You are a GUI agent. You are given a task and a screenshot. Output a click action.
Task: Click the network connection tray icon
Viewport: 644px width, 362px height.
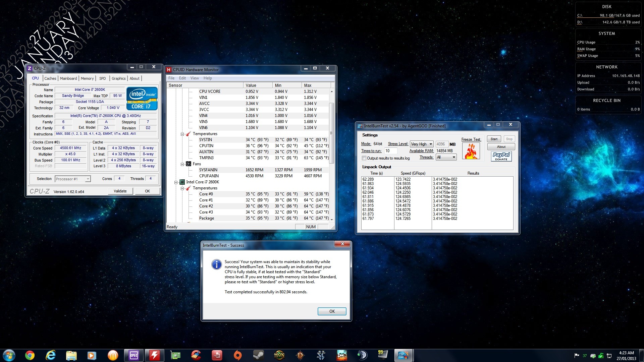click(609, 356)
